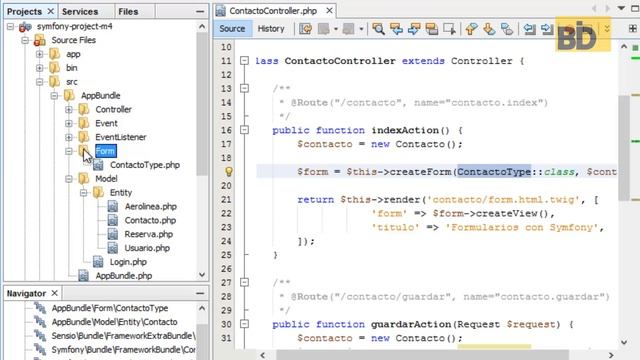Screen dimensions: 640x360
Task: Jump to the Last Edit location
Action: (305, 29)
